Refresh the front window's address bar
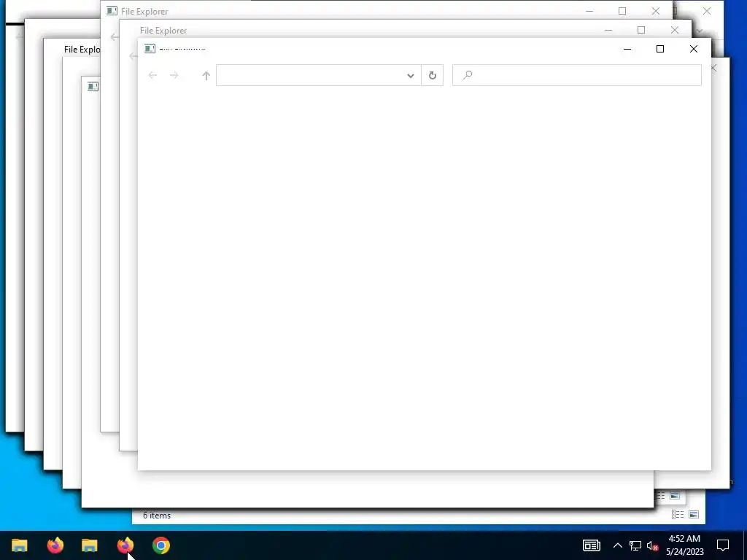This screenshot has width=747, height=560. (432, 75)
